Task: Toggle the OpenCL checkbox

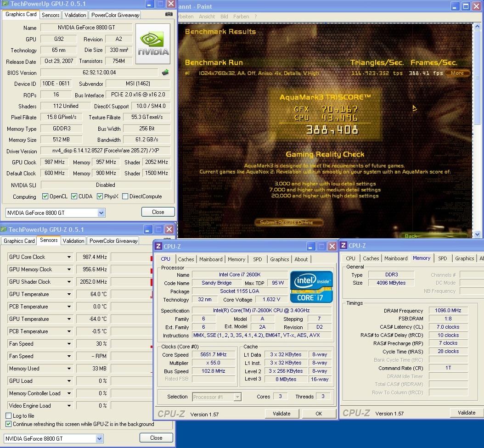Action: click(45, 196)
